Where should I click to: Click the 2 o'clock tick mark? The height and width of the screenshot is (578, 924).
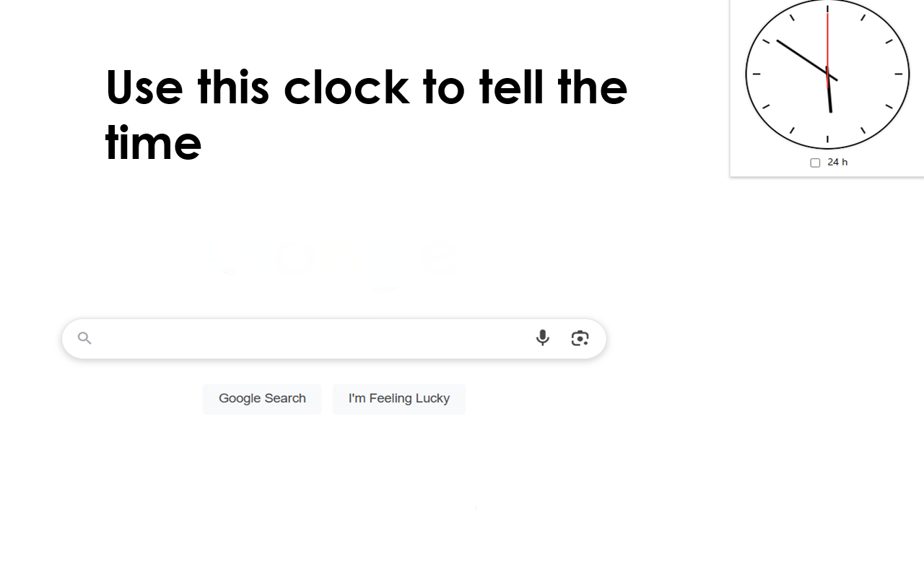click(x=889, y=41)
